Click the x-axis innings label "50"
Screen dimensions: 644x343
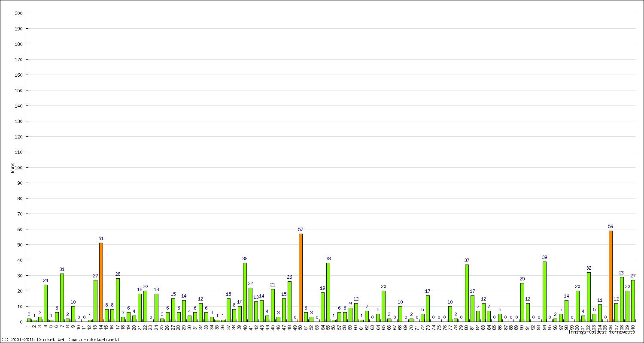pyautogui.click(x=301, y=327)
